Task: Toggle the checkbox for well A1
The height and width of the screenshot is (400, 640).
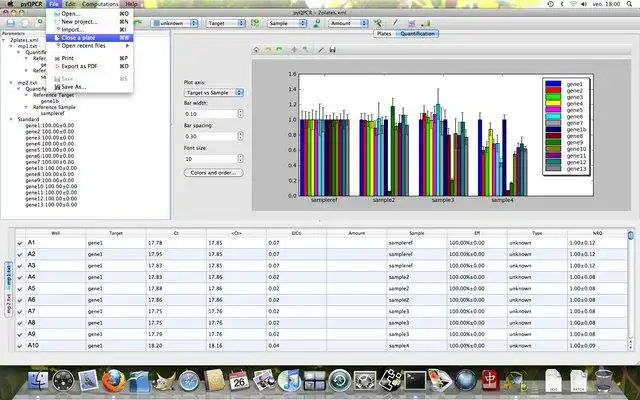Action: pyautogui.click(x=20, y=243)
